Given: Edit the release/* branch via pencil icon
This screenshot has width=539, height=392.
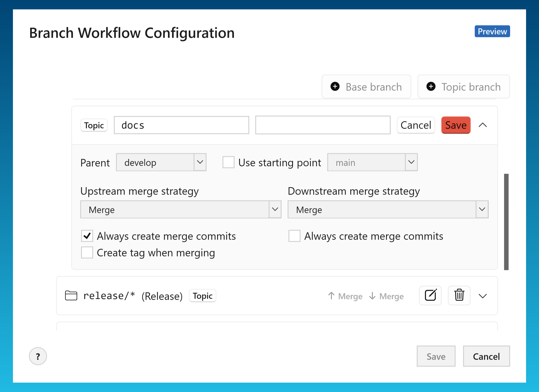Looking at the screenshot, I should [430, 295].
